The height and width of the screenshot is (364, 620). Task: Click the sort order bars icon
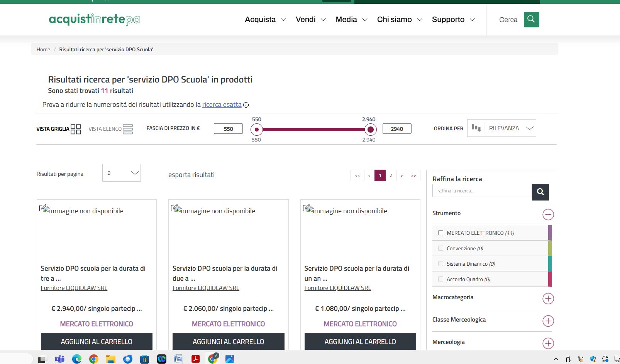476,128
